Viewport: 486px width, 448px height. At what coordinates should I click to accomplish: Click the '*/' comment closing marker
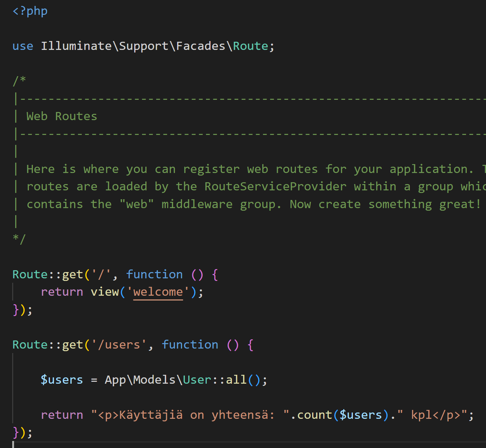(19, 239)
